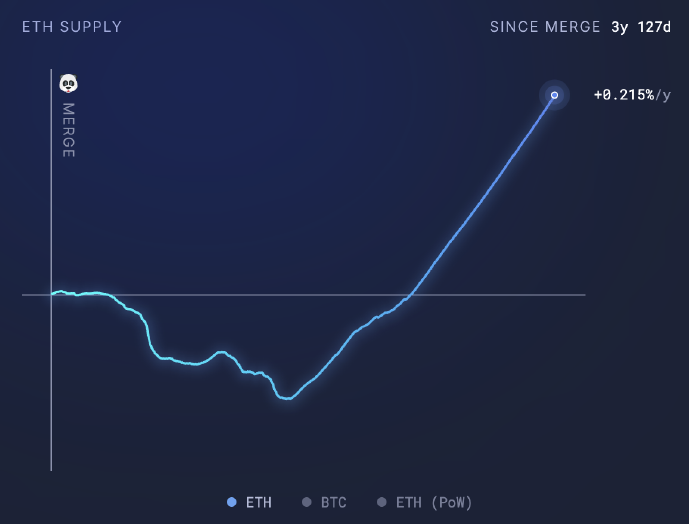Toggle the ETH (PoW) series label

(433, 502)
